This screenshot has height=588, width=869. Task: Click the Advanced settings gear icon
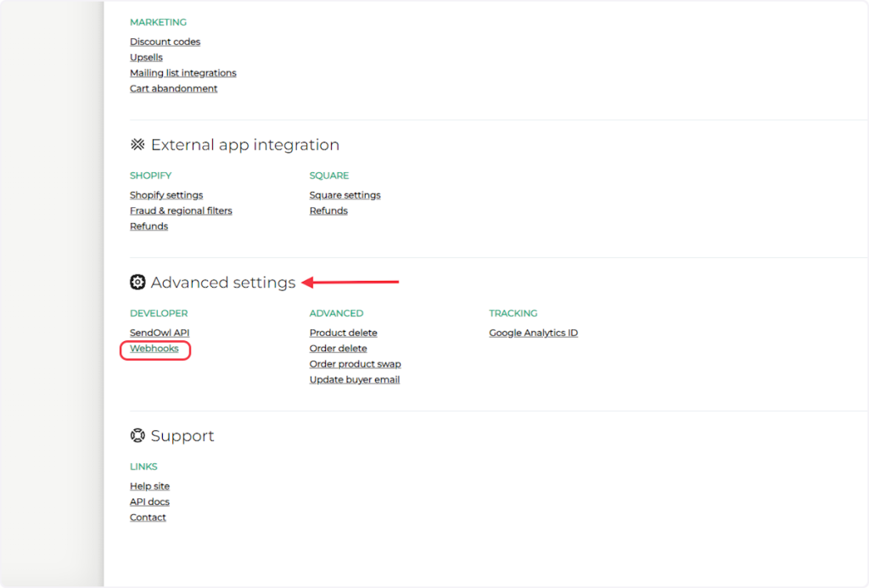click(x=137, y=283)
